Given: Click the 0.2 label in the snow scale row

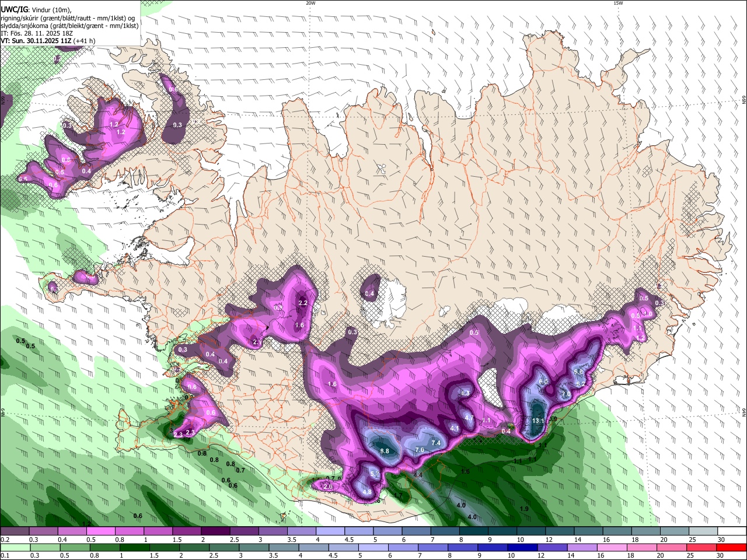Looking at the screenshot, I should (5, 540).
